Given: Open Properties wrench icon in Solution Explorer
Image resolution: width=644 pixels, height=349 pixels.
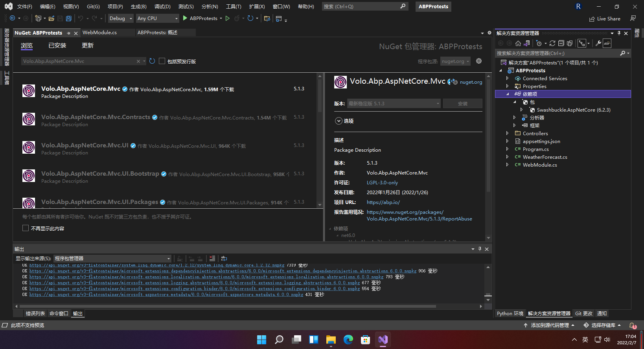Looking at the screenshot, I should coord(598,43).
